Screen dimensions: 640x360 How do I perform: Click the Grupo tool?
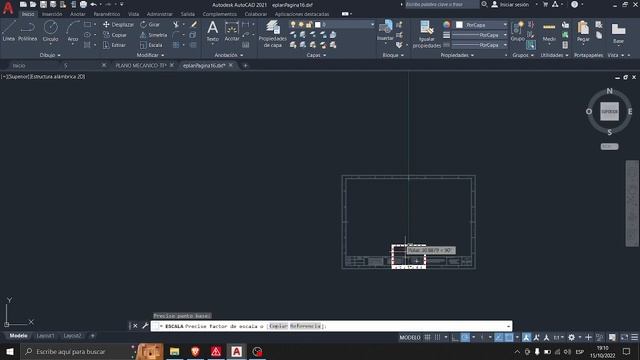[518, 31]
